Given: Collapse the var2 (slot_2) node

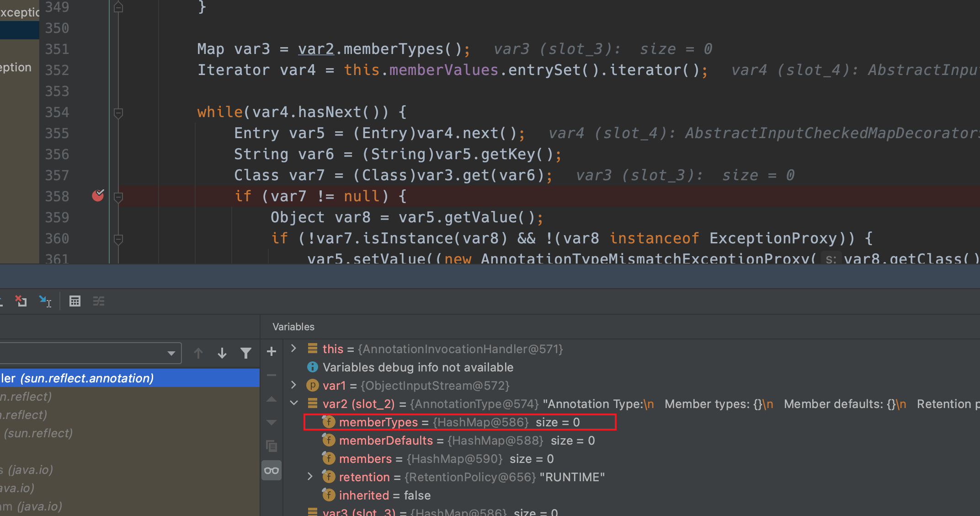Looking at the screenshot, I should 294,403.
